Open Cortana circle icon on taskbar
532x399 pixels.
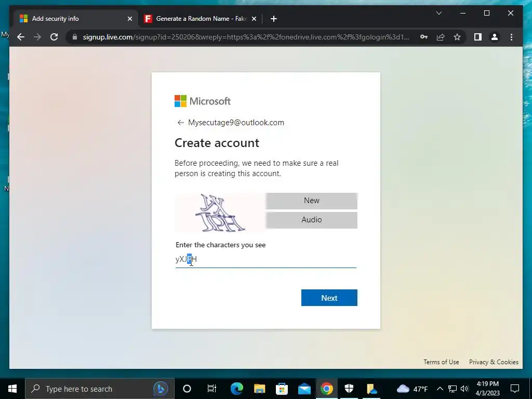pyautogui.click(x=187, y=389)
